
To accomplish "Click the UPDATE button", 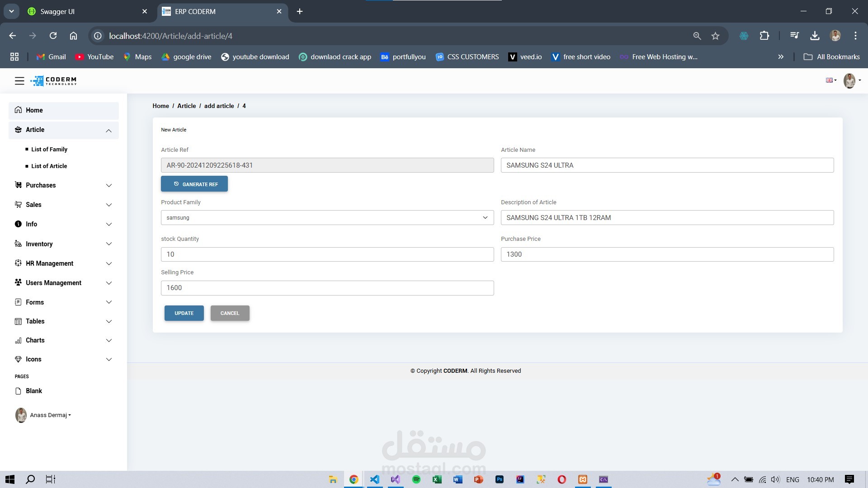I will point(184,313).
